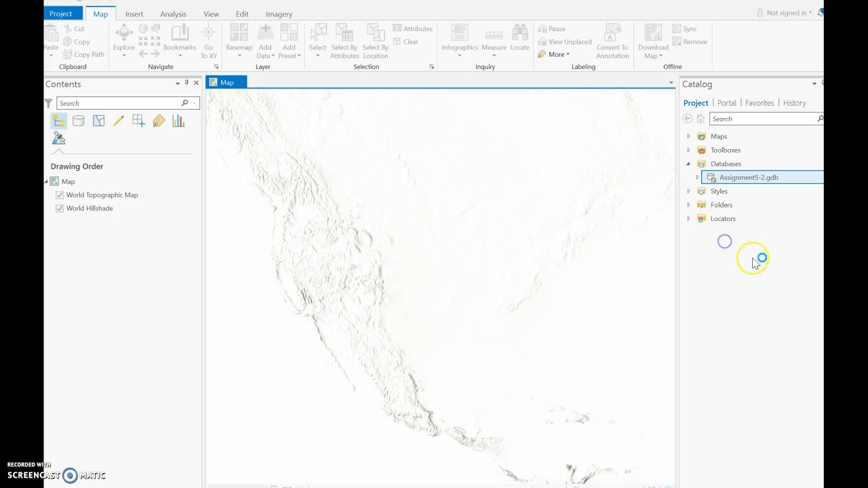Switch Catalog to the Favorites tab
The image size is (868, 488).
pos(759,103)
